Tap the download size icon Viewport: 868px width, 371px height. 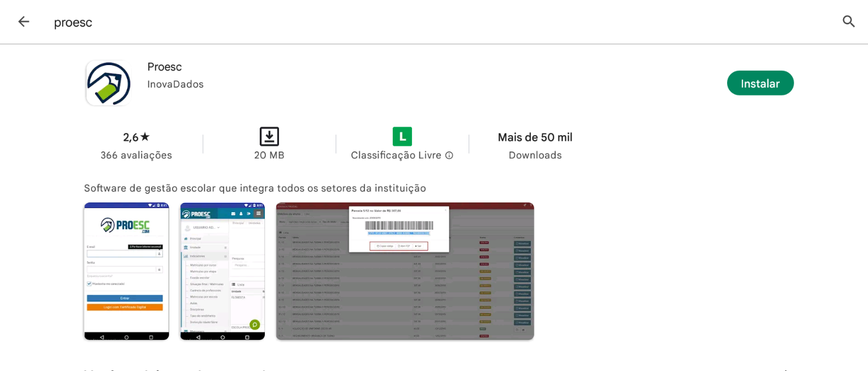pyautogui.click(x=269, y=136)
